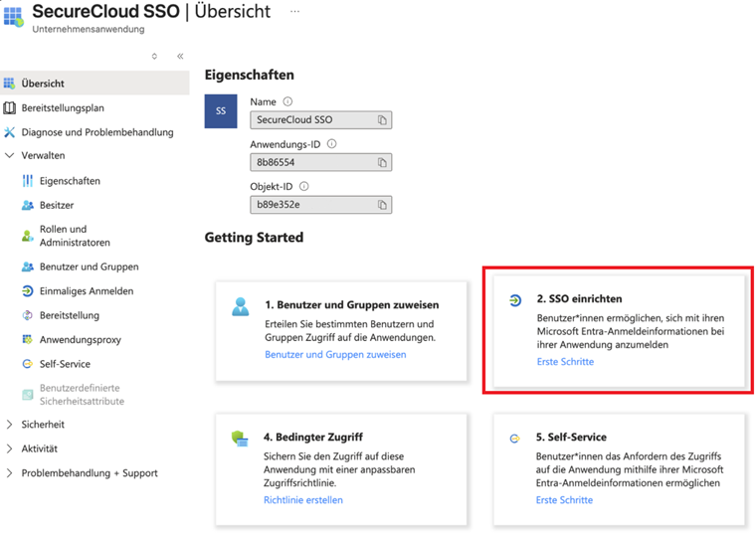Click the blue SS application logo tile
Screen dimensions: 756x536
(x=221, y=111)
